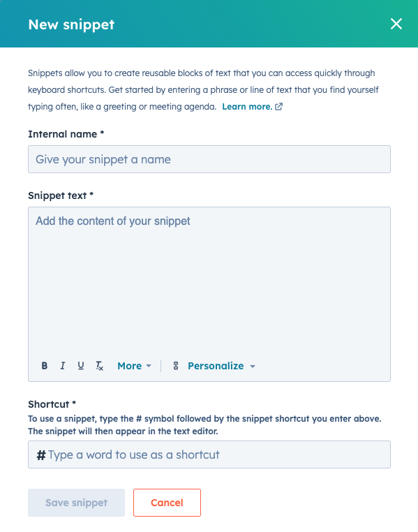
Task: Insert a link using the chain icon
Action: [x=176, y=366]
